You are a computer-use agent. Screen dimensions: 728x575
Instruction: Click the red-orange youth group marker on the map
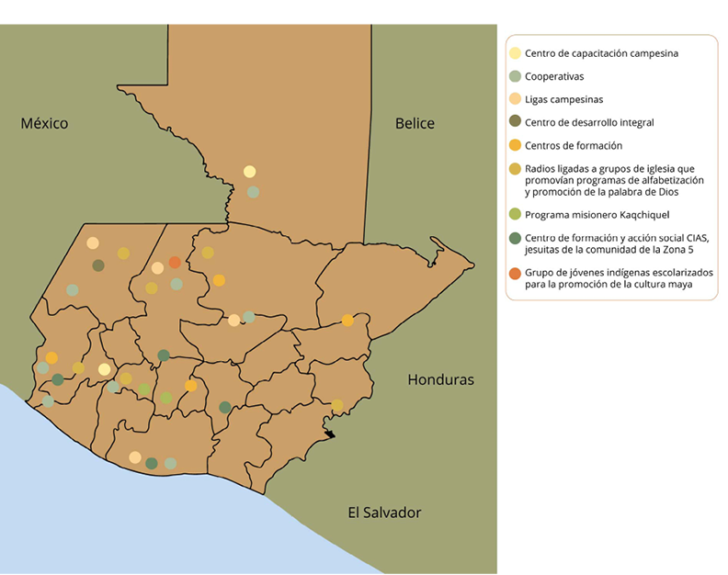coord(175,263)
